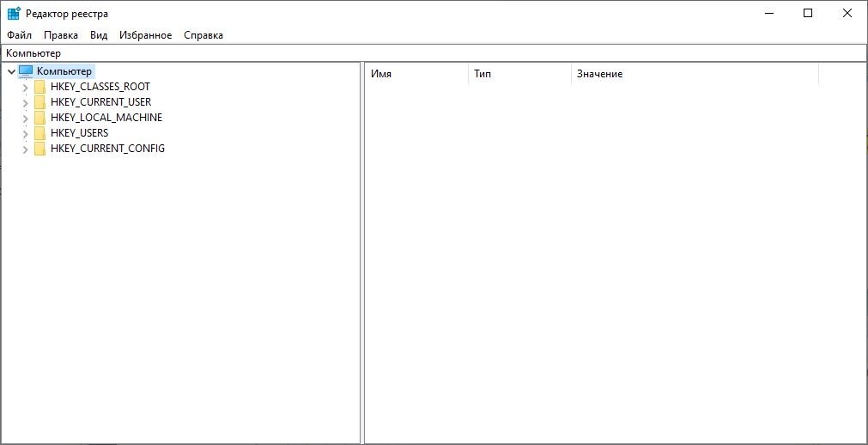Collapse the Компьютер root node
Viewport: 868px width, 445px height.
click(x=12, y=71)
